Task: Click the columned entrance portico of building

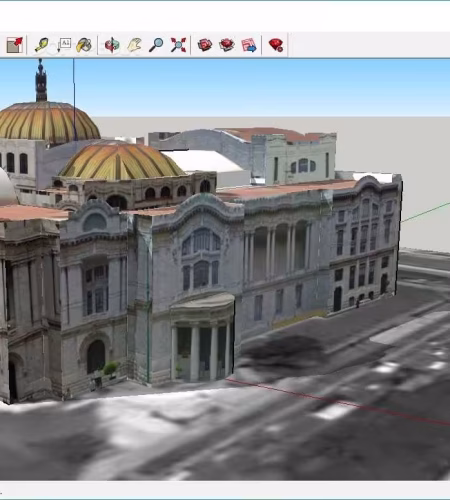Action: tap(202, 337)
